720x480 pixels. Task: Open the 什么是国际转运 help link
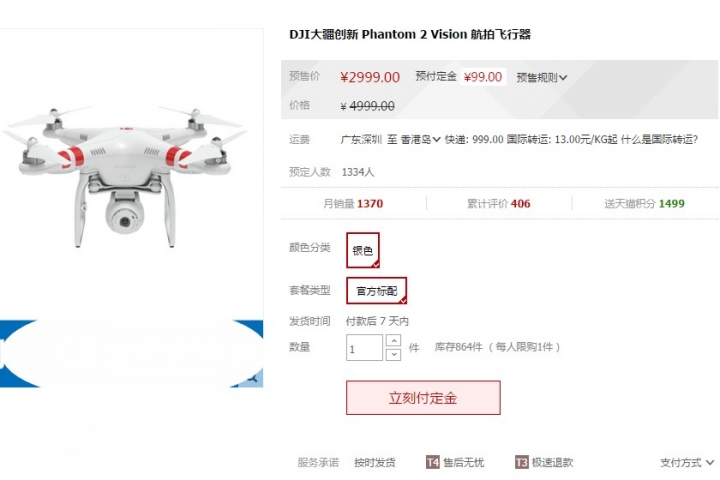click(659, 139)
